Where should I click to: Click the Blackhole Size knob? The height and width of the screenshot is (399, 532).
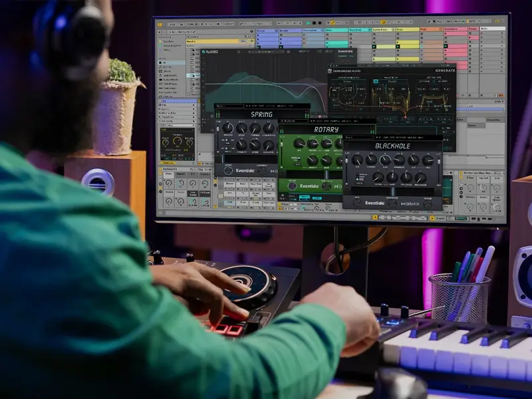385,160
